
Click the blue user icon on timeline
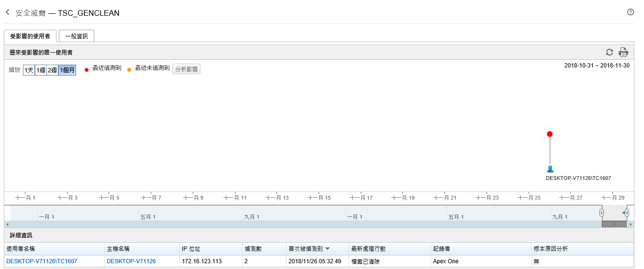tap(550, 169)
